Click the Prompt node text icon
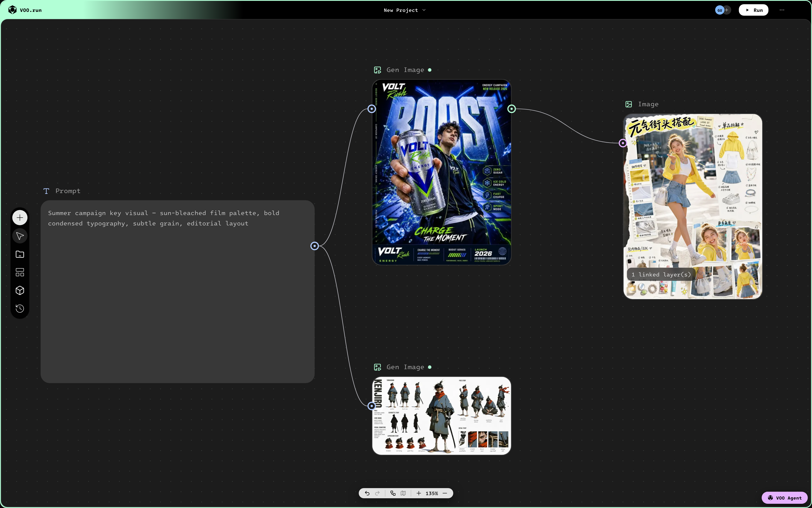 [x=46, y=191]
